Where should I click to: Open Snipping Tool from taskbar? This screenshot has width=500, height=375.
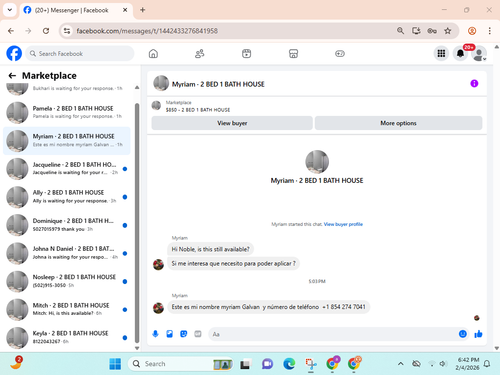[x=311, y=364]
